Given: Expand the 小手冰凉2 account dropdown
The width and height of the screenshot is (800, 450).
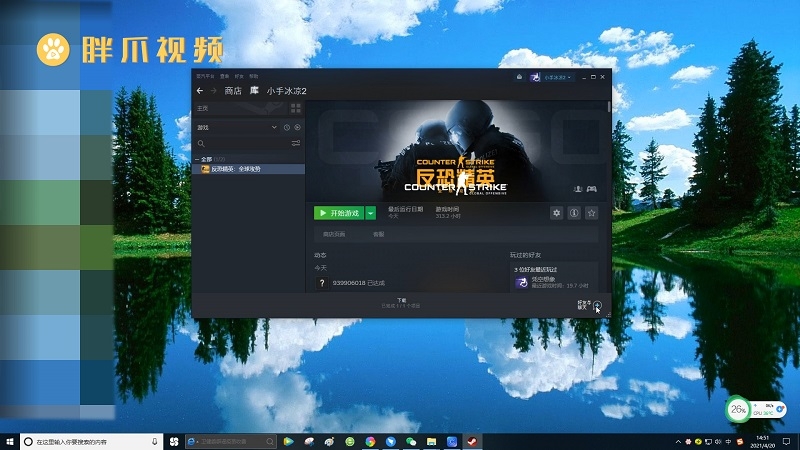Looking at the screenshot, I should coord(558,78).
